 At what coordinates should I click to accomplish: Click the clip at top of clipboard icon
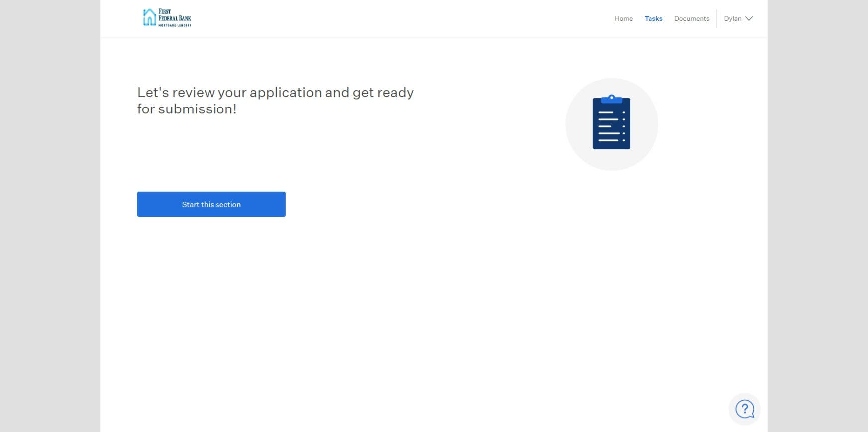611,99
